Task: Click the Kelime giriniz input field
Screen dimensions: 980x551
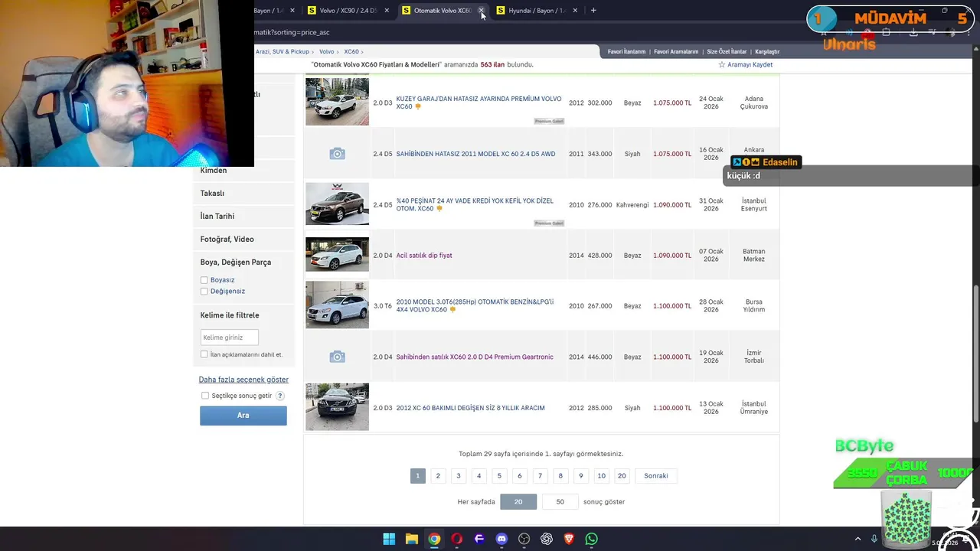Action: point(229,337)
